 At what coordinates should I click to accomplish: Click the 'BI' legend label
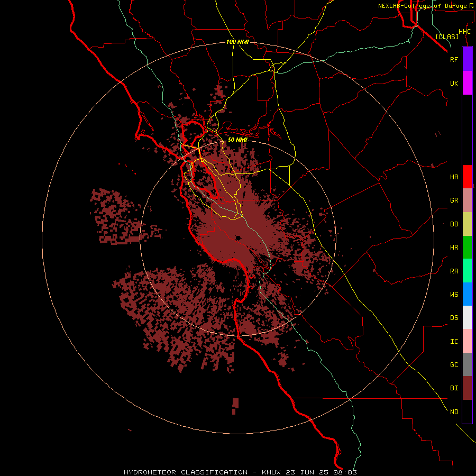[454, 388]
